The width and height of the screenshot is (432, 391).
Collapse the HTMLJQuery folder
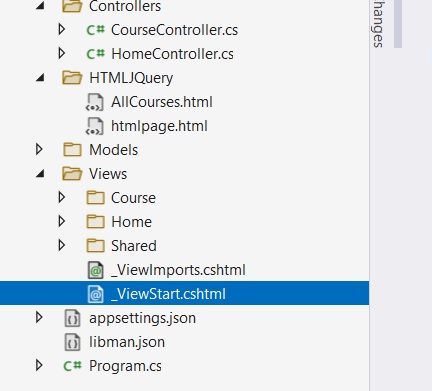click(40, 78)
